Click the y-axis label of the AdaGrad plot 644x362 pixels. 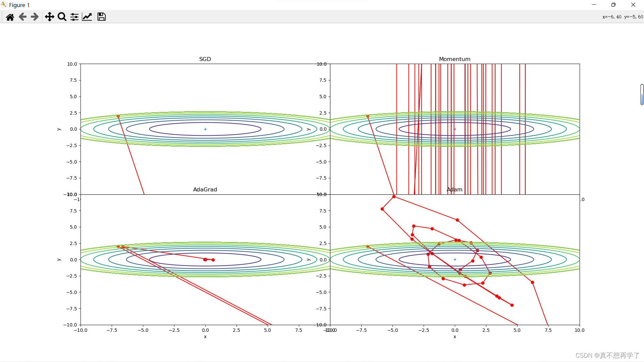[59, 259]
